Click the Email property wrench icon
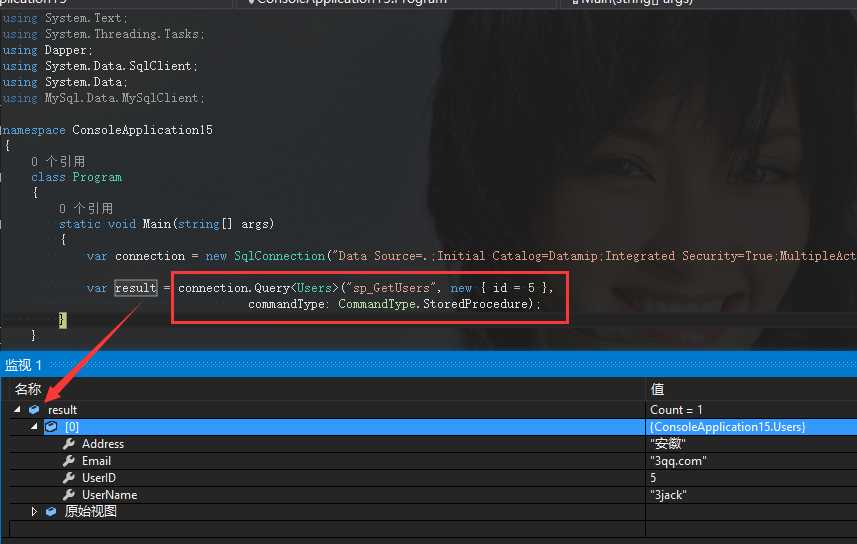 69,461
